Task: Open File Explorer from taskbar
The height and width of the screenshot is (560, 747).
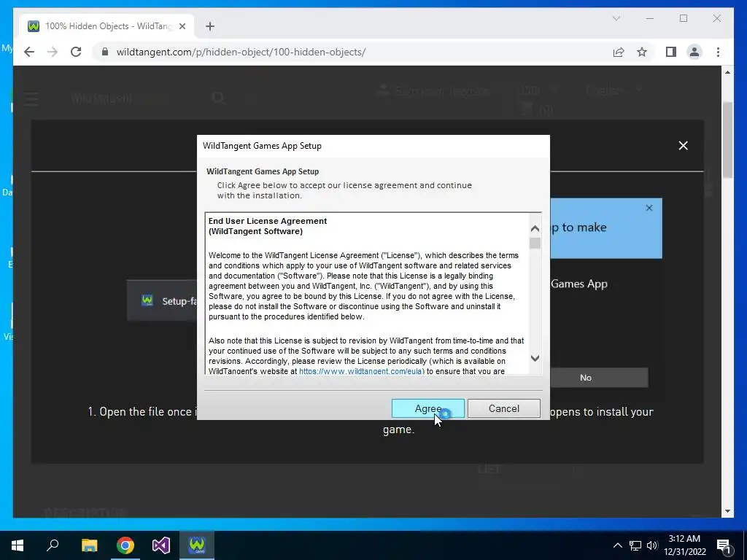Action: (89, 545)
